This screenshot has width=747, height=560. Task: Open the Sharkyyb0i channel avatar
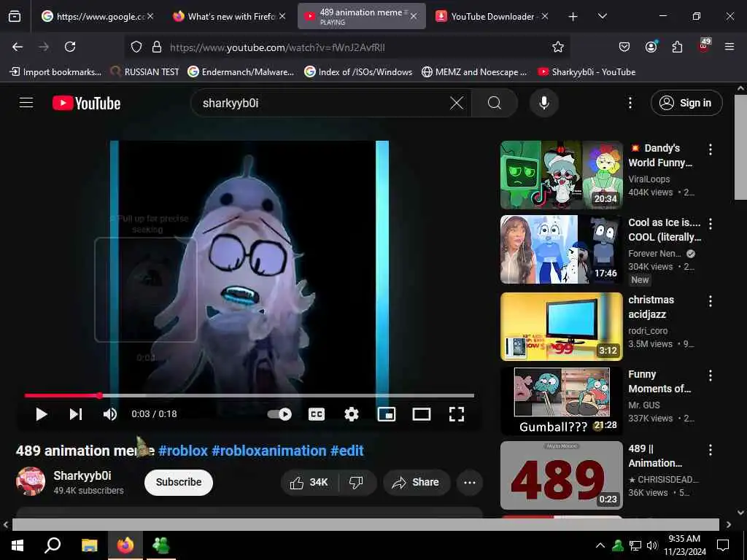click(31, 481)
